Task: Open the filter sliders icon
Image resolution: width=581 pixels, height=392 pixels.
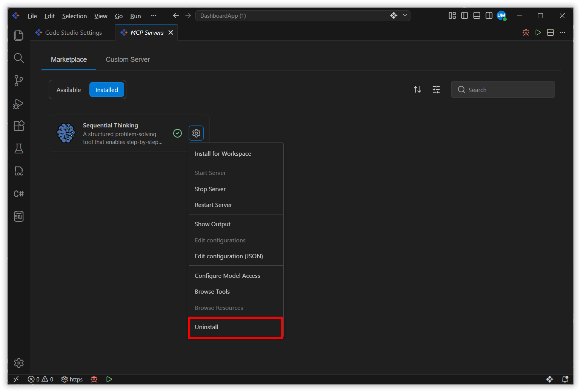Action: pos(436,90)
